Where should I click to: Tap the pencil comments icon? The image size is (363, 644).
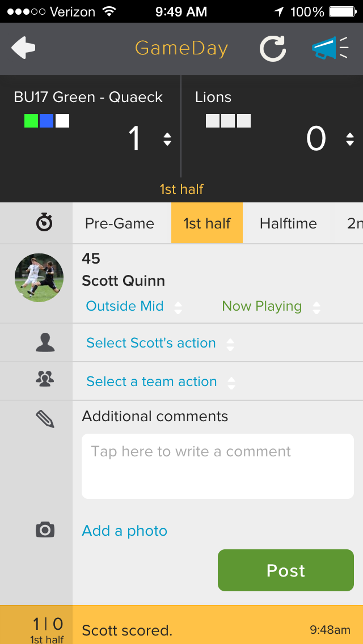(45, 418)
